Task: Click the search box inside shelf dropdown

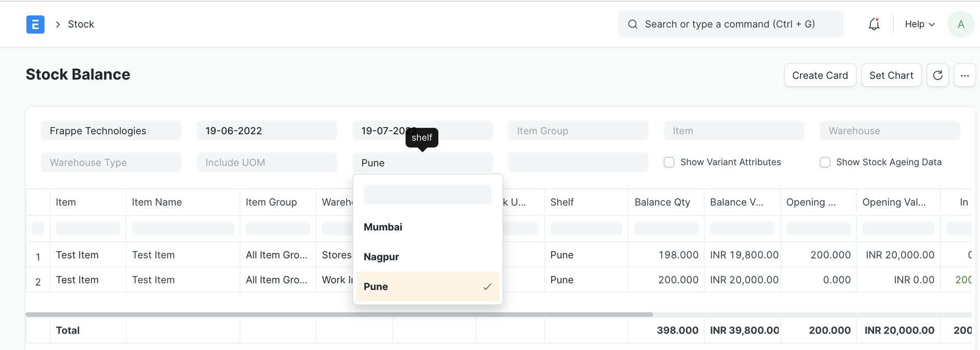Action: [x=427, y=195]
